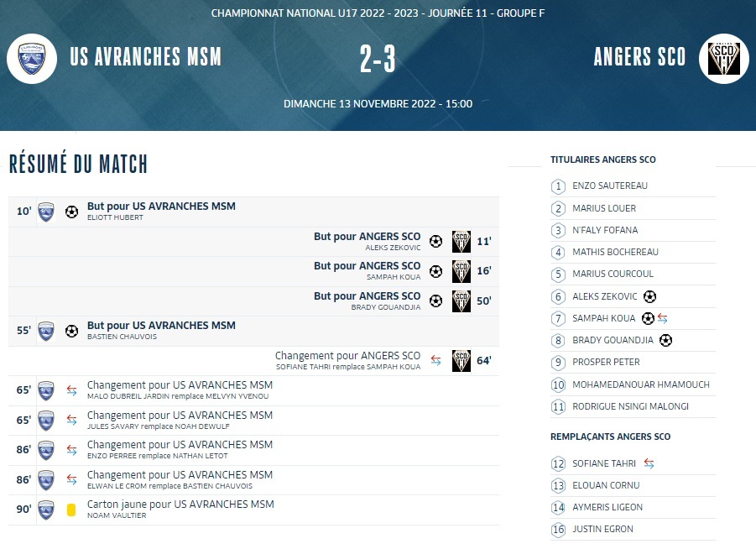Image resolution: width=756 pixels, height=549 pixels.
Task: Click substitution icon next to Sampah Koua in lineup
Action: click(663, 318)
